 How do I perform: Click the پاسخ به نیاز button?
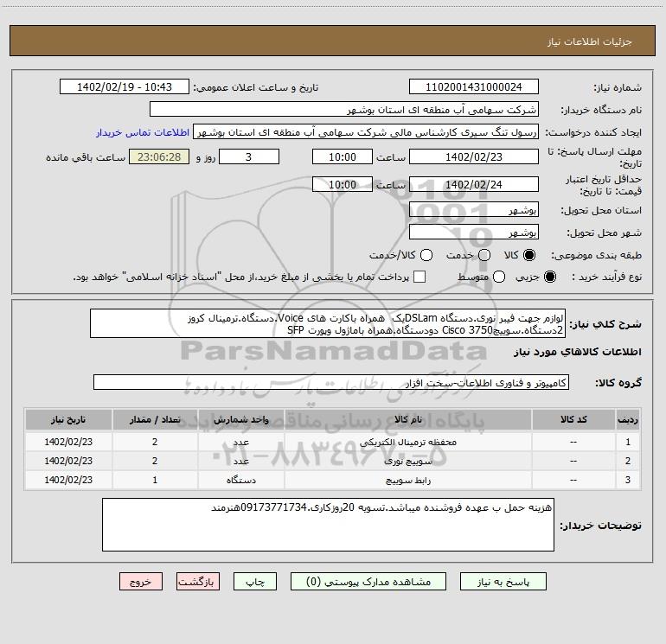[503, 582]
